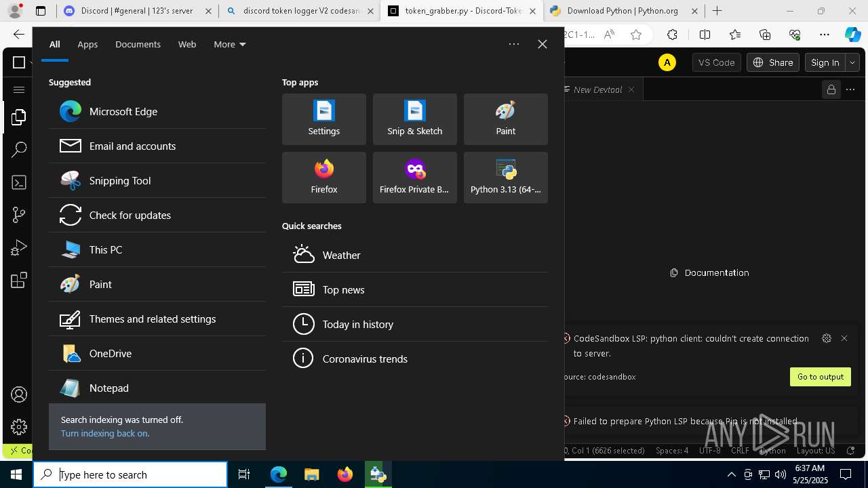Image resolution: width=868 pixels, height=488 pixels.
Task: Open Themes and related settings
Action: pos(157,319)
